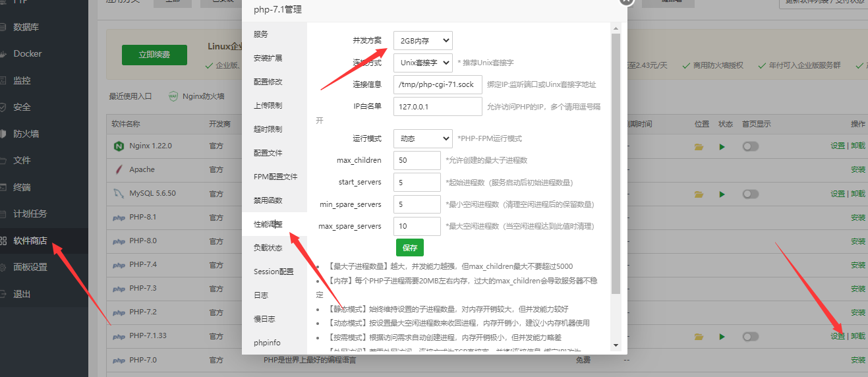Open 防火墙 in the left sidebar
This screenshot has width=868, height=377.
pos(26,134)
